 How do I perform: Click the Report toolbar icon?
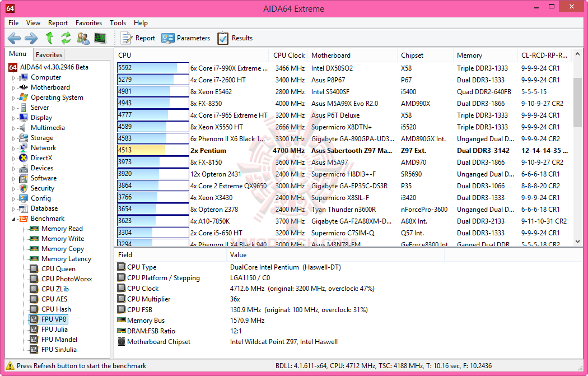(x=138, y=38)
